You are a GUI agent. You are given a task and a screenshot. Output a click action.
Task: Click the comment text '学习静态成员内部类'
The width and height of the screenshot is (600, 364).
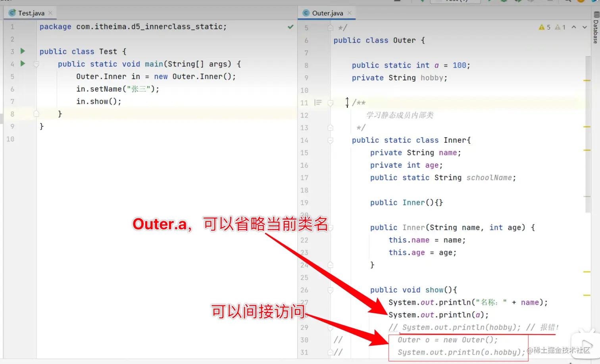(x=400, y=115)
